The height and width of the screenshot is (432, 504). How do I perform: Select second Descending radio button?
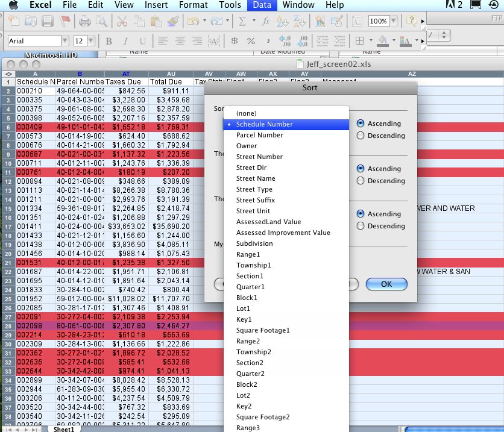(x=361, y=181)
